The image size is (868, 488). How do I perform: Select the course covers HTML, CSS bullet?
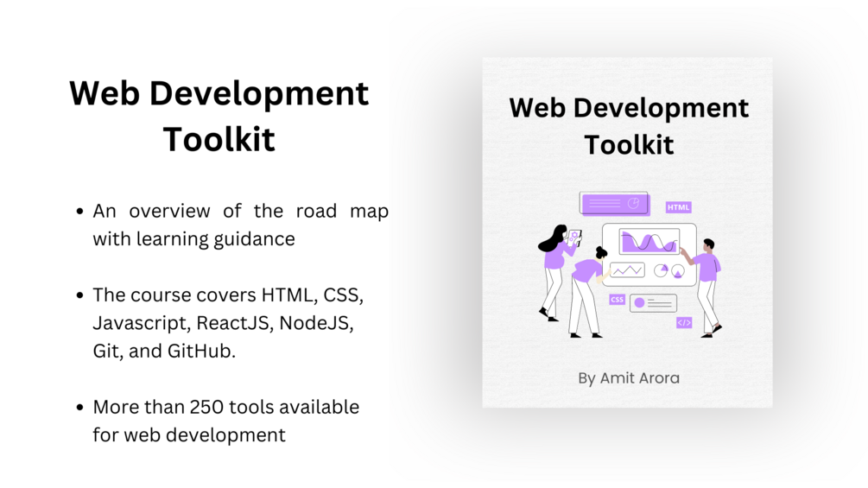[x=219, y=322]
